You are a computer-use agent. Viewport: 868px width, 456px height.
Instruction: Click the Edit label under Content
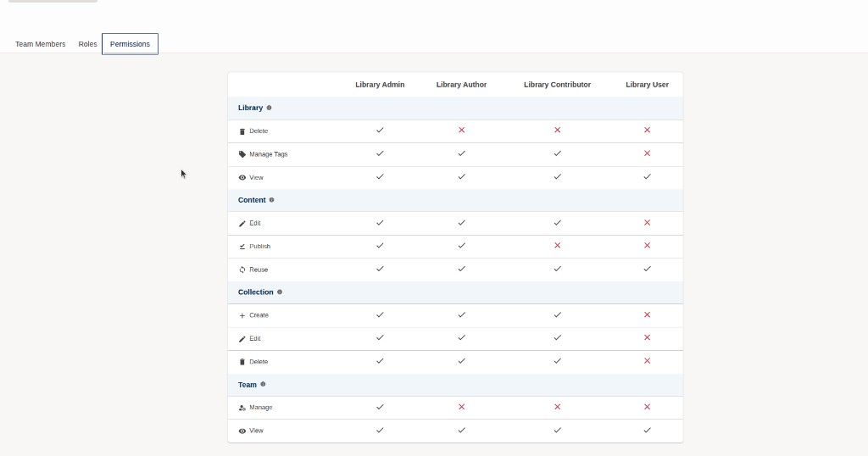pyautogui.click(x=254, y=223)
